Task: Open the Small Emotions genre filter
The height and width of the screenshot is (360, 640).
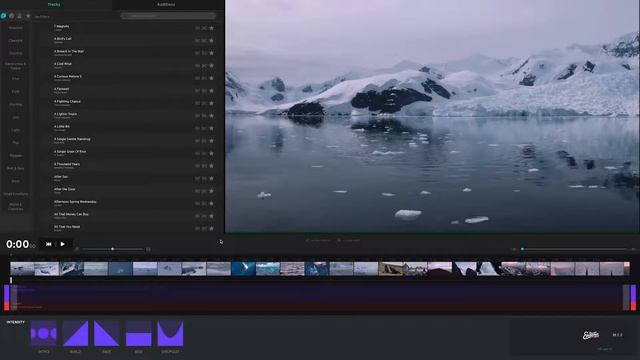Action: point(16,194)
